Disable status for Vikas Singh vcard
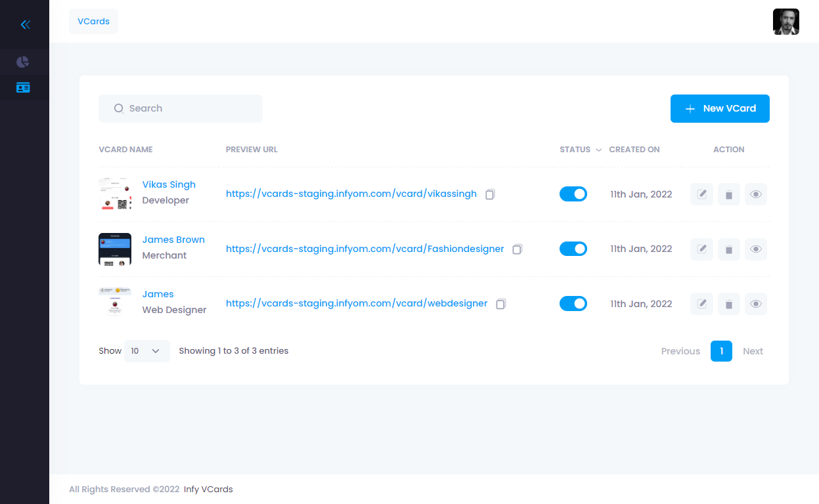 click(x=573, y=194)
